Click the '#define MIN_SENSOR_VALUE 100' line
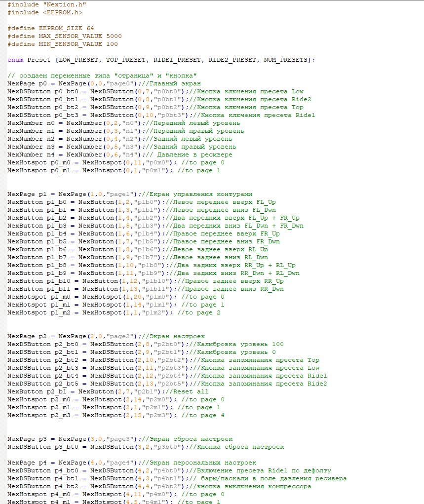 pyautogui.click(x=63, y=44)
